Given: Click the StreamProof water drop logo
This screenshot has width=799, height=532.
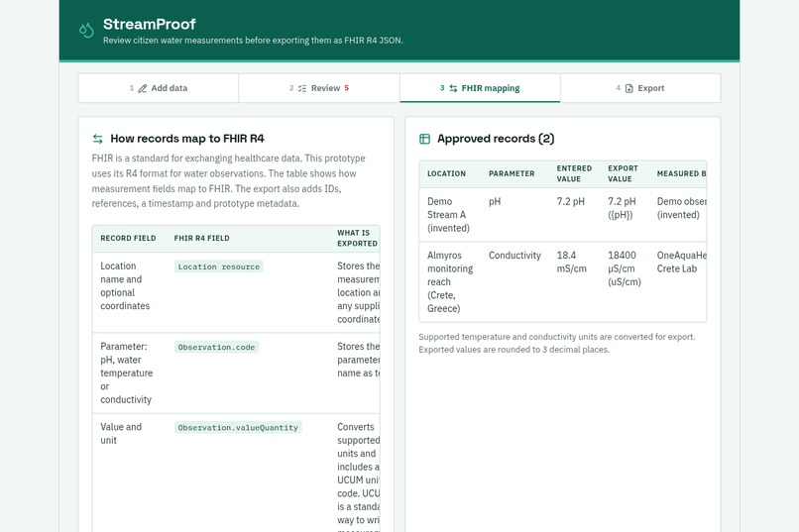Looking at the screenshot, I should [86, 31].
